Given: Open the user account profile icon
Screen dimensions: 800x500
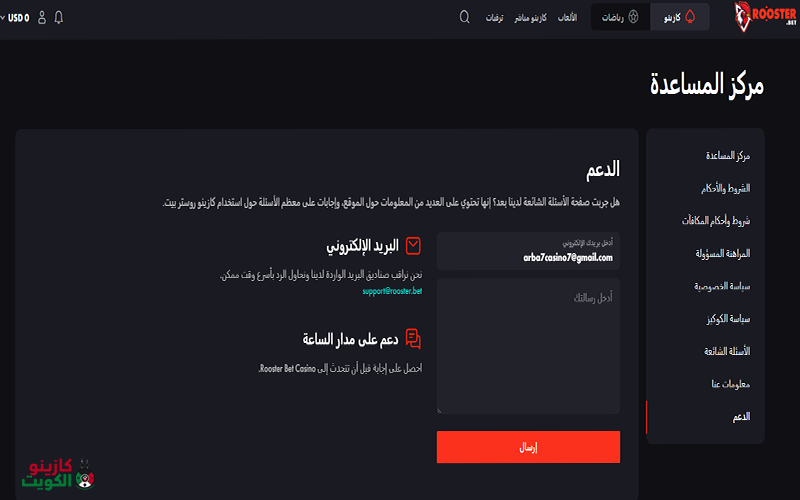Looking at the screenshot, I should pos(42,17).
